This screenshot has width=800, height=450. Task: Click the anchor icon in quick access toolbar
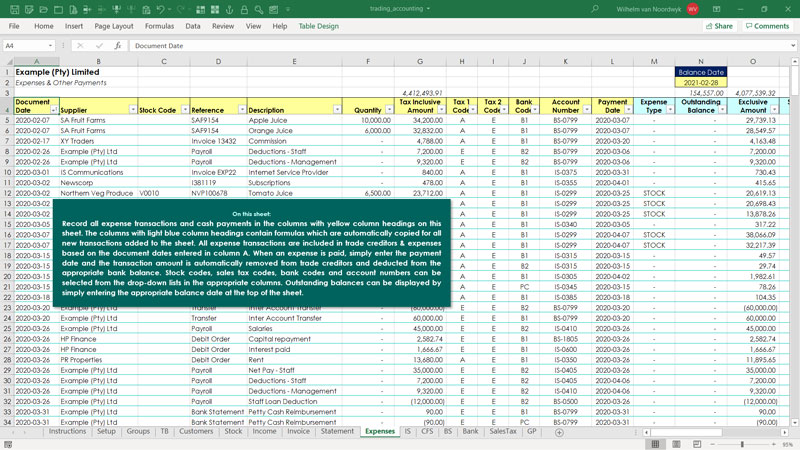[x=230, y=10]
